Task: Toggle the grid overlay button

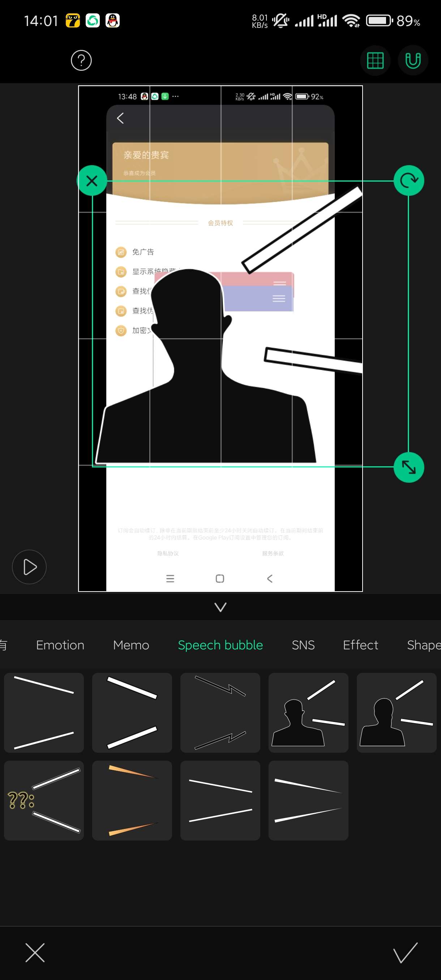Action: (375, 60)
